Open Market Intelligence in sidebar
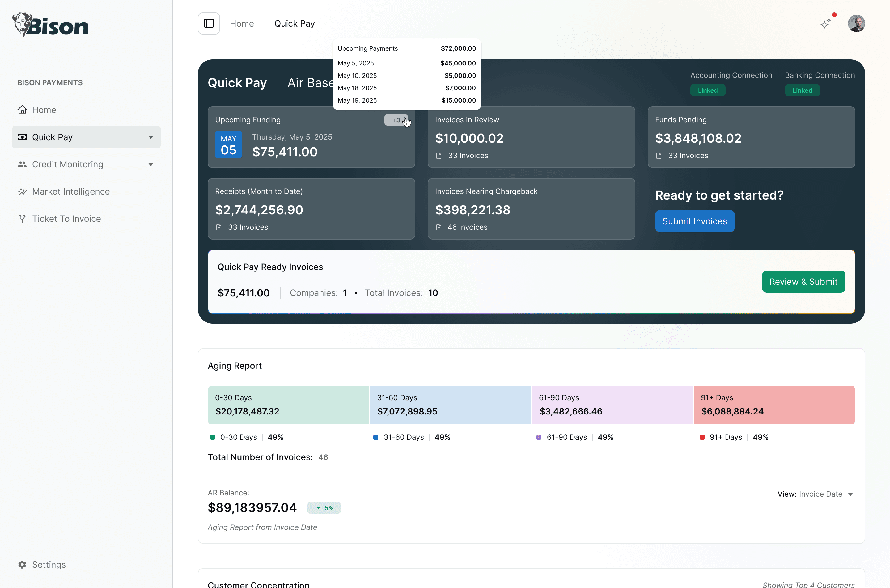This screenshot has width=890, height=588. (86, 191)
